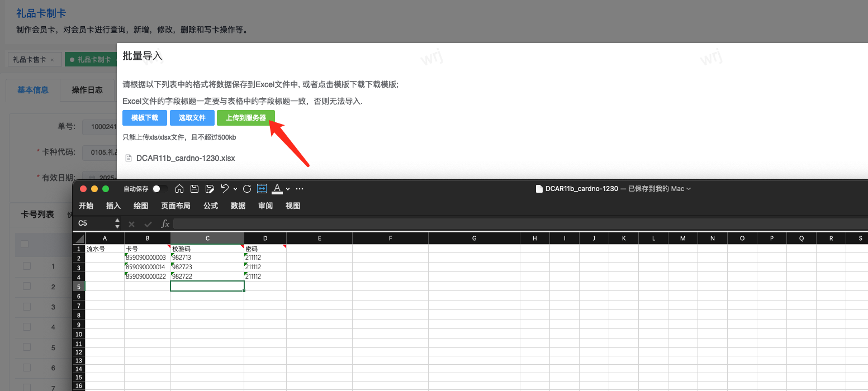Click the 模板下载 button
Screen dimensions: 868x391
[x=145, y=118]
